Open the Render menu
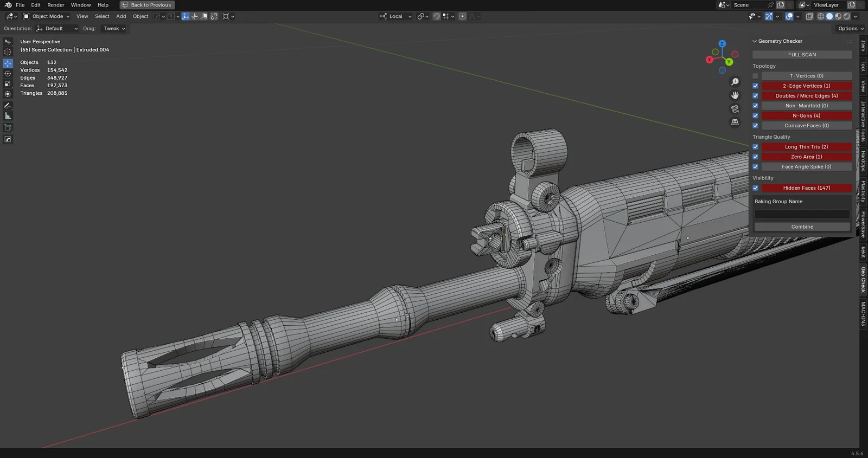 coord(55,5)
